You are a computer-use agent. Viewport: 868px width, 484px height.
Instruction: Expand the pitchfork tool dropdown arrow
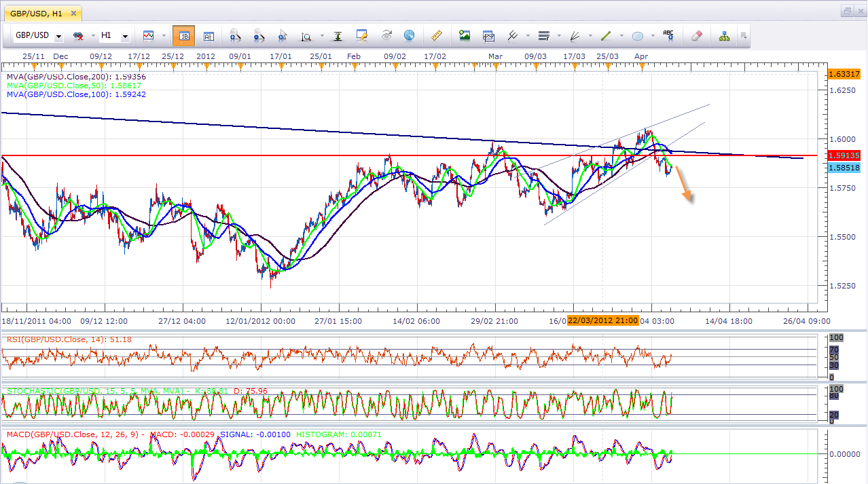527,37
